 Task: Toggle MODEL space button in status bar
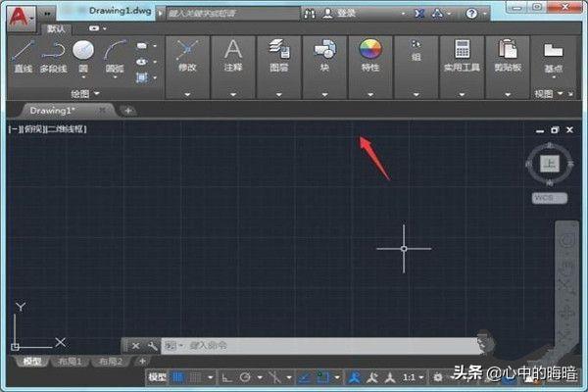point(157,377)
